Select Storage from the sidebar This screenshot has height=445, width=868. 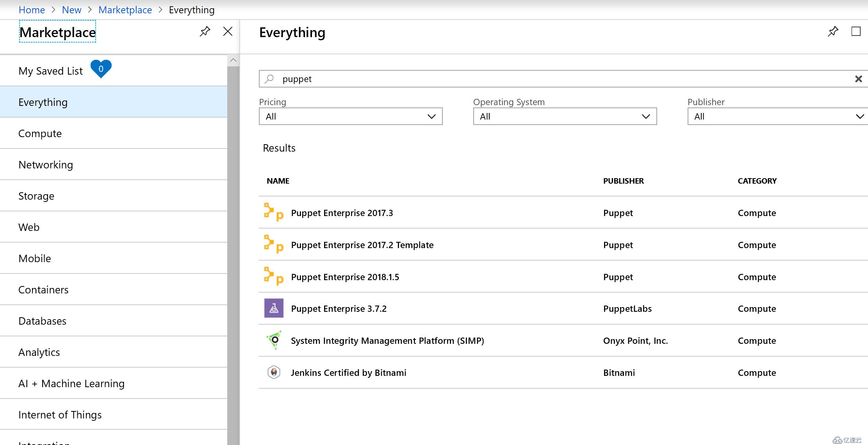pos(36,196)
